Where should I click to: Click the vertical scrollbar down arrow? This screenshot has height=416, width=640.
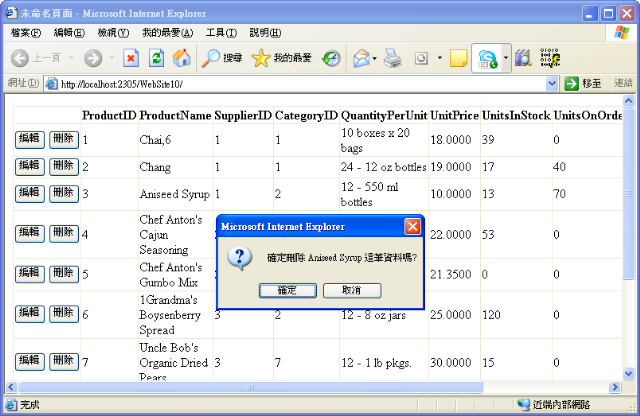[629, 373]
